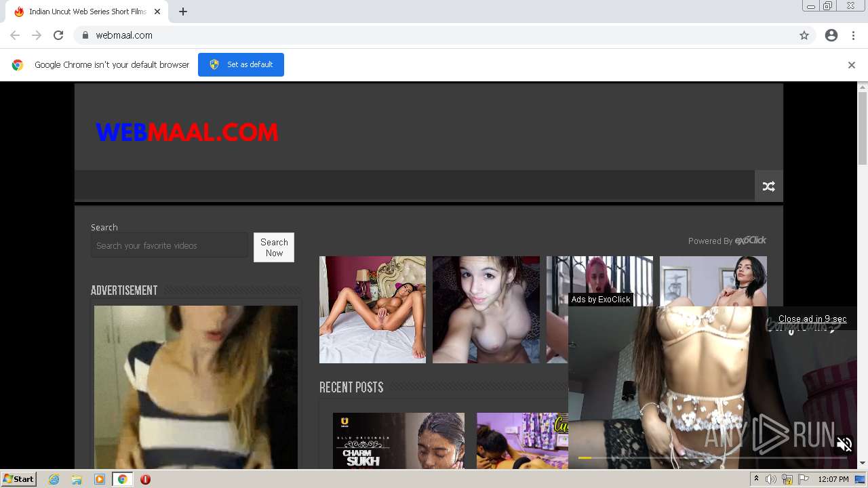Viewport: 868px width, 488px height.
Task: Click the WEBMAAL.COM site logo
Action: [x=187, y=131]
